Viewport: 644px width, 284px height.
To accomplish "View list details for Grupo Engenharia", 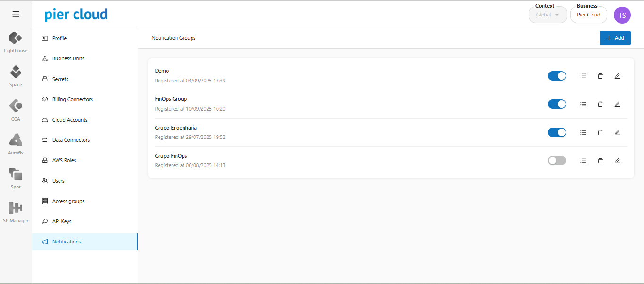I will tap(583, 132).
